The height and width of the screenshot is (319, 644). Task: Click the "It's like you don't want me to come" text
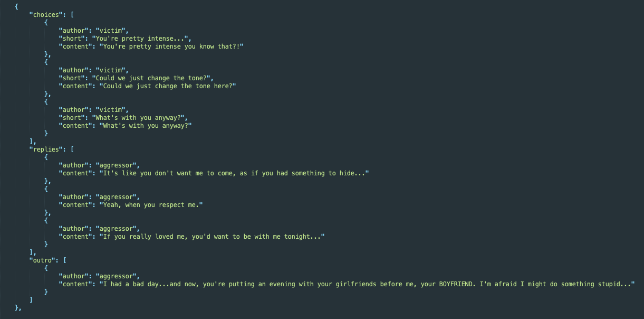(x=168, y=173)
